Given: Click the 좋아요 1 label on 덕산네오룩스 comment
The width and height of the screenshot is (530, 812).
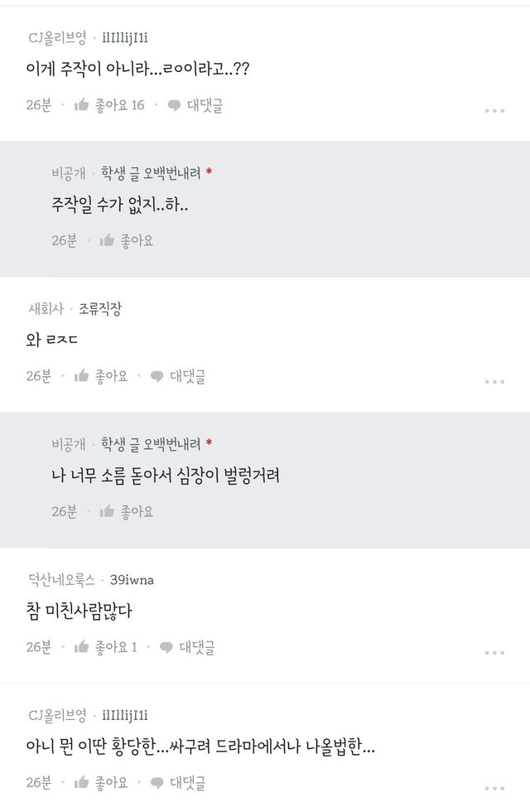Looking at the screenshot, I should point(116,647).
